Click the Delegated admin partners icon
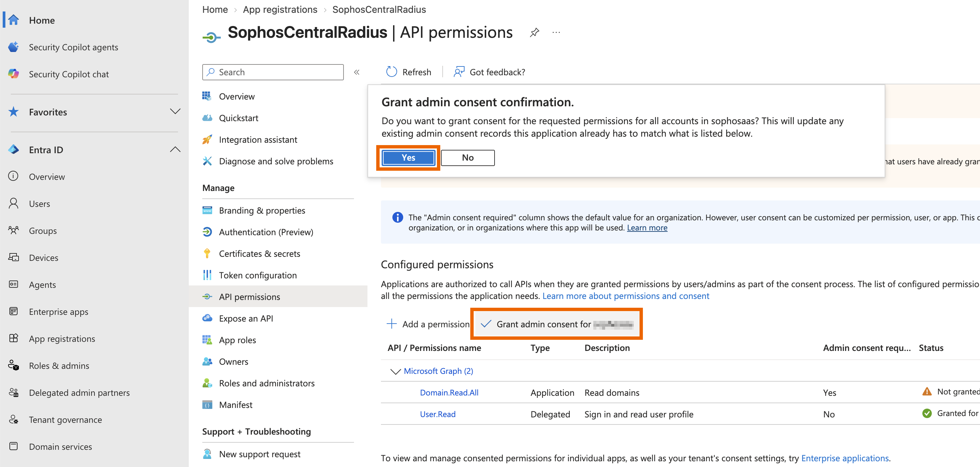 coord(14,392)
